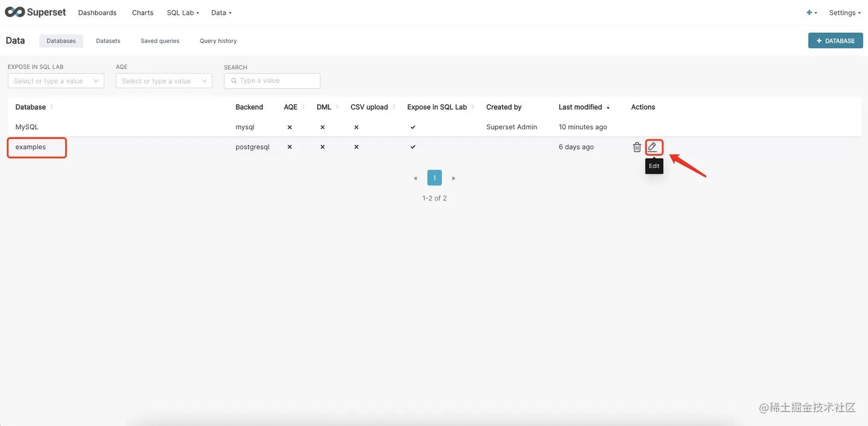
Task: Click CSV upload cross in examples row
Action: point(356,147)
